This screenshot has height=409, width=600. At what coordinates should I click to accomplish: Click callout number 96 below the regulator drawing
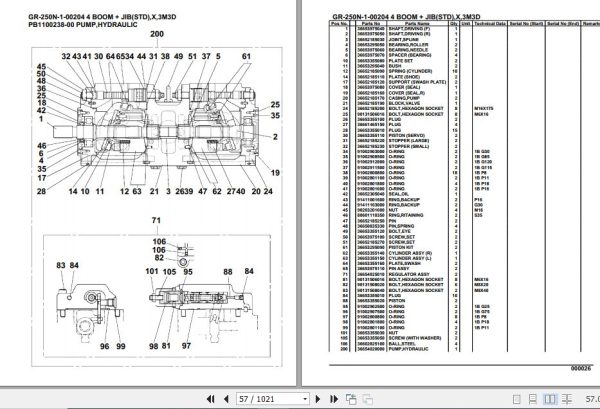pos(104,346)
